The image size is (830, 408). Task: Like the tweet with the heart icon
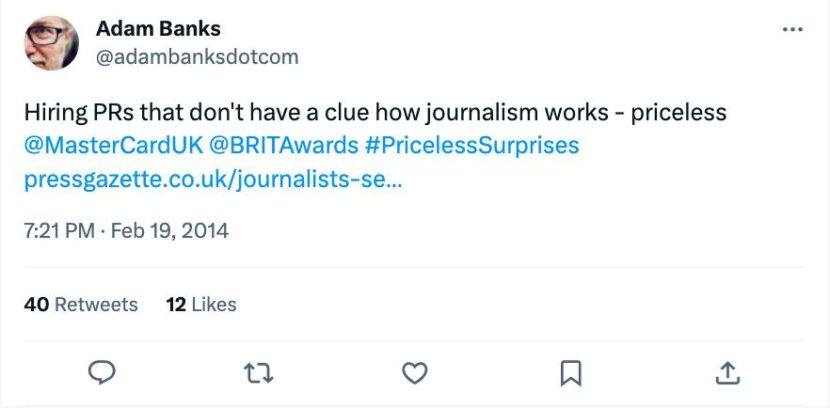coord(414,373)
